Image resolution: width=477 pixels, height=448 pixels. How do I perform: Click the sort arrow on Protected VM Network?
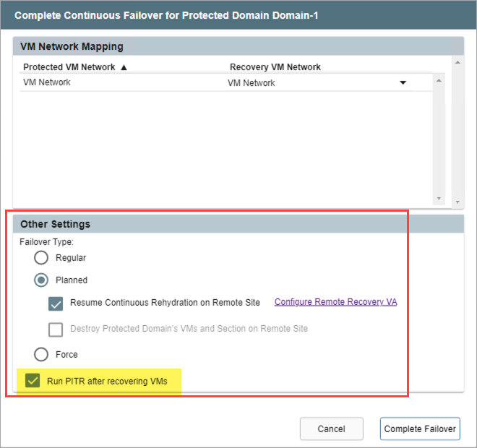pyautogui.click(x=124, y=67)
